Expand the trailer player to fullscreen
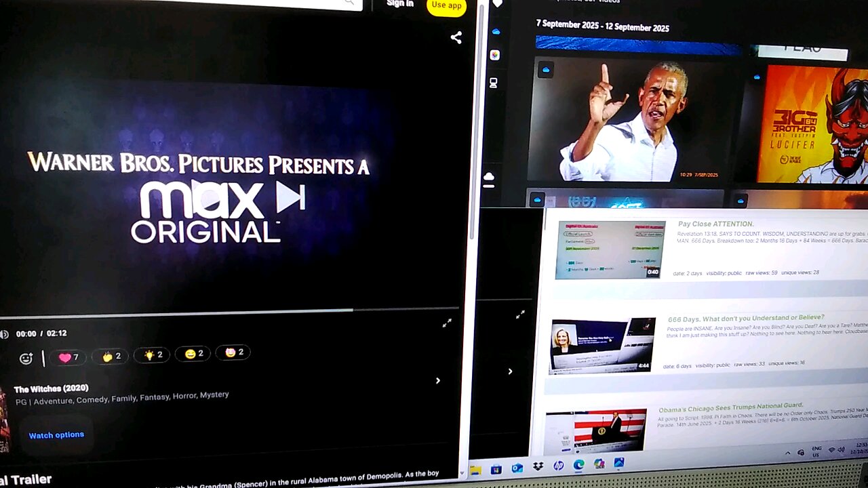Image resolution: width=868 pixels, height=488 pixels. click(447, 323)
